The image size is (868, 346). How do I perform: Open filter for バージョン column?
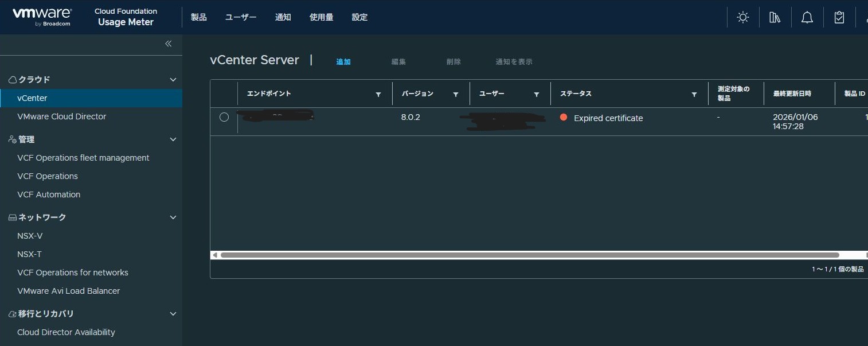456,94
